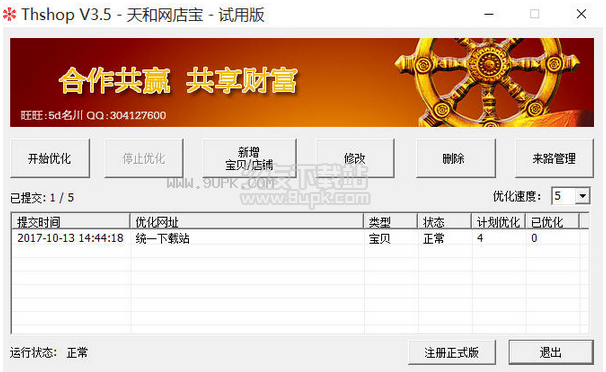The image size is (606, 372).
Task: Click 运行状态 正常 status text
Action: pos(49,352)
